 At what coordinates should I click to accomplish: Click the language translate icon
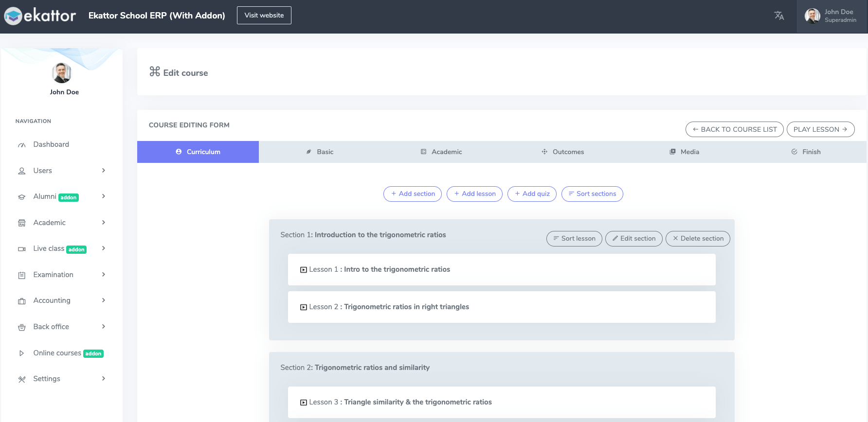coord(779,16)
